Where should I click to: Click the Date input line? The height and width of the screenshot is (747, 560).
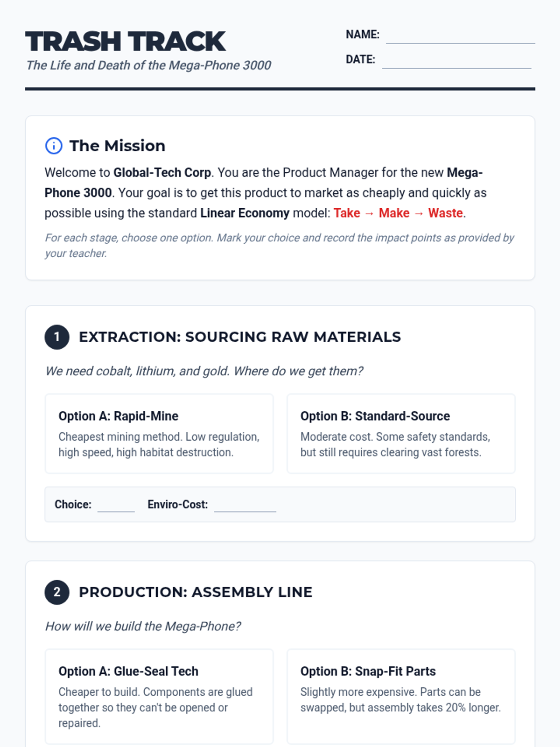point(456,61)
